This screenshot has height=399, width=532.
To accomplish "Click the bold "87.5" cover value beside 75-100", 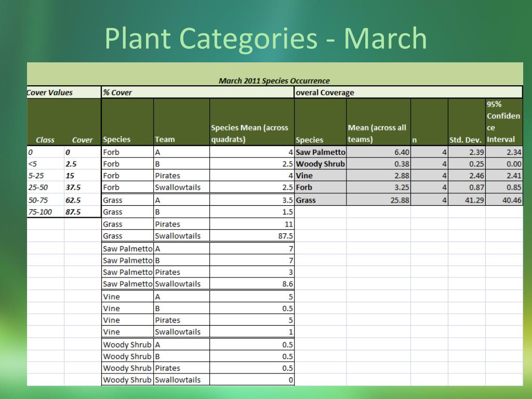I will pos(73,212).
